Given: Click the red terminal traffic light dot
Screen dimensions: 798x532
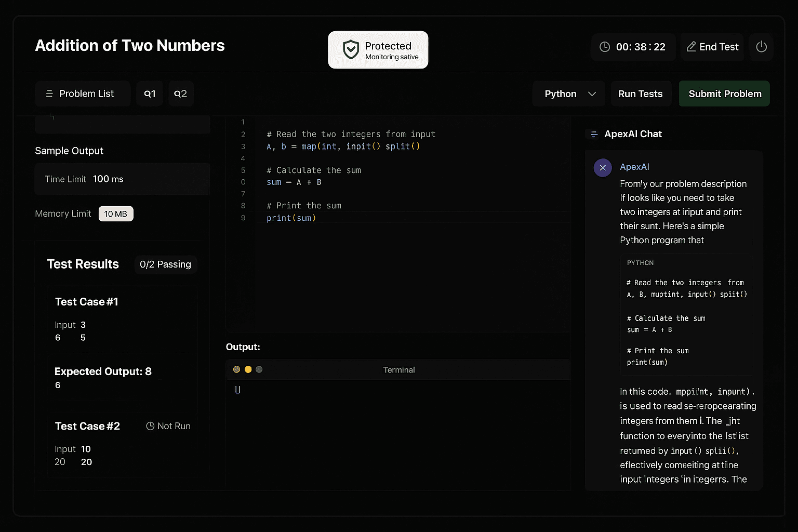Looking at the screenshot, I should tap(236, 369).
